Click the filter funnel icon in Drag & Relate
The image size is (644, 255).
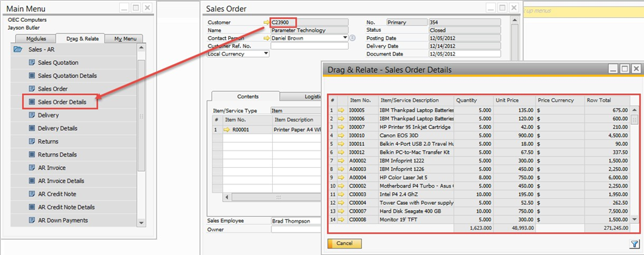(x=635, y=244)
